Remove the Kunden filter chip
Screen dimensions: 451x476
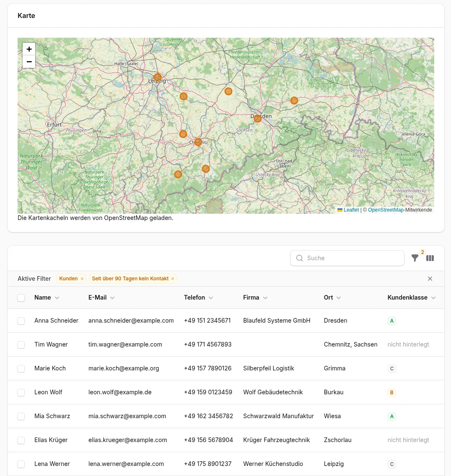tap(82, 279)
